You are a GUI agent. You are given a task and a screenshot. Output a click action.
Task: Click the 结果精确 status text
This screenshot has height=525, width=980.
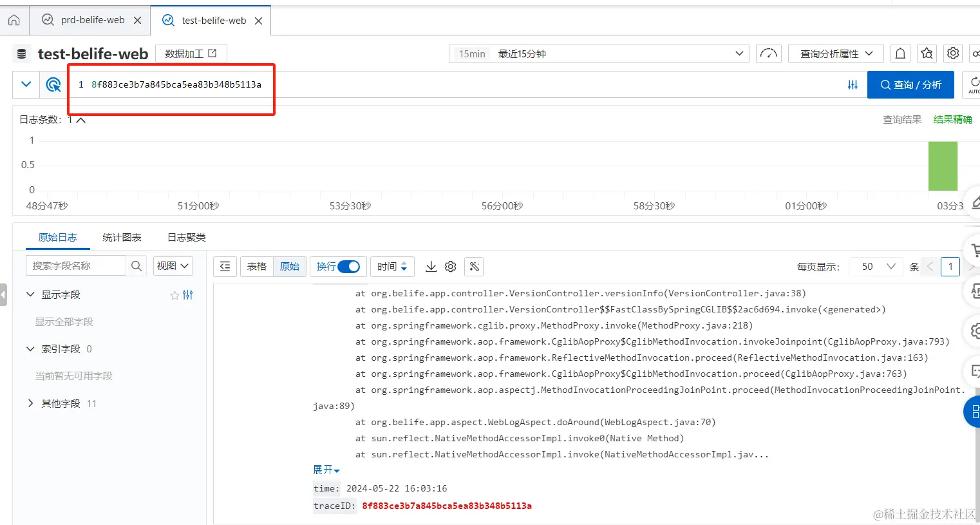[x=953, y=119]
